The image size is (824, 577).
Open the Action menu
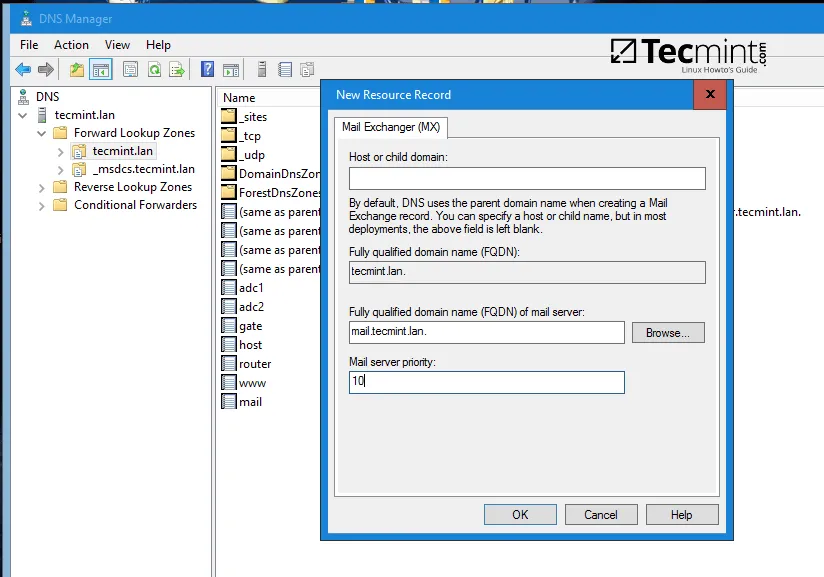(x=70, y=44)
